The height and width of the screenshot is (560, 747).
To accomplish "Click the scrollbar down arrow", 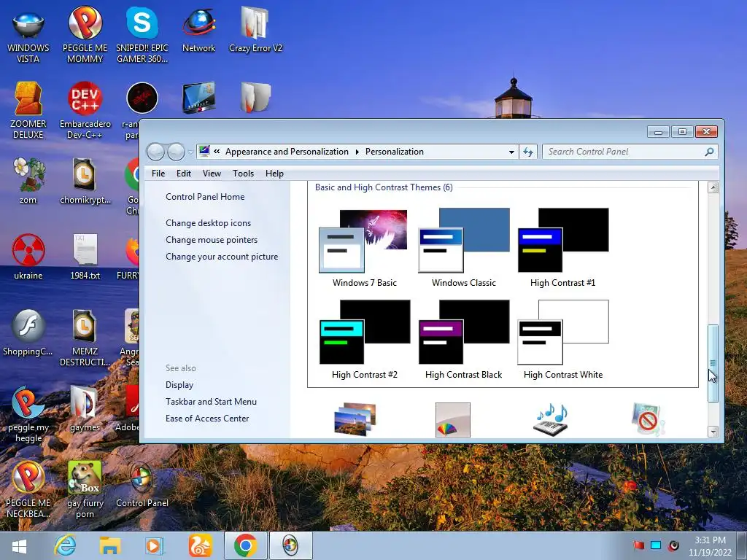I will [713, 432].
